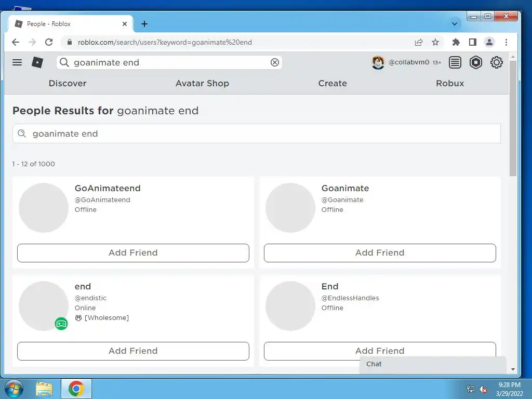Image resolution: width=532 pixels, height=399 pixels.
Task: Open a new browser tab
Action: [x=144, y=24]
